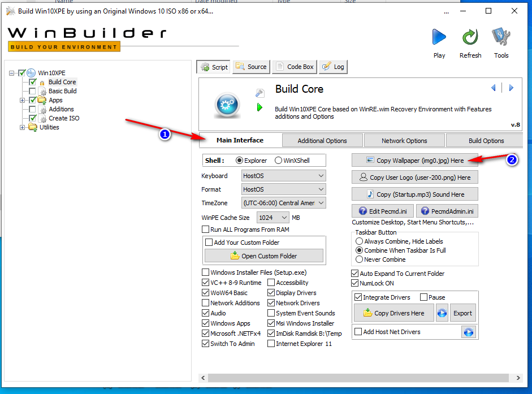Enable Internet Explorer 11 checkbox
This screenshot has width=532, height=394.
point(271,344)
